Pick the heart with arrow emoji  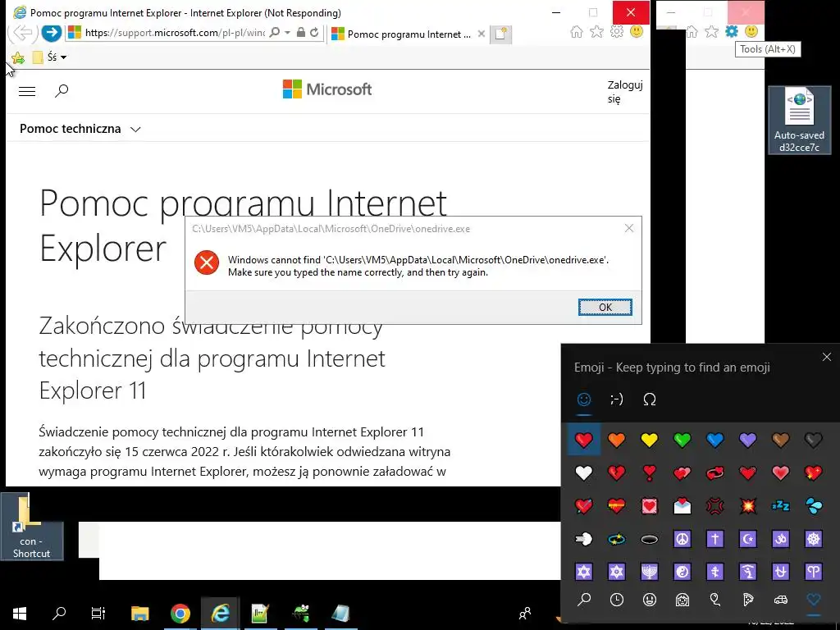(584, 505)
